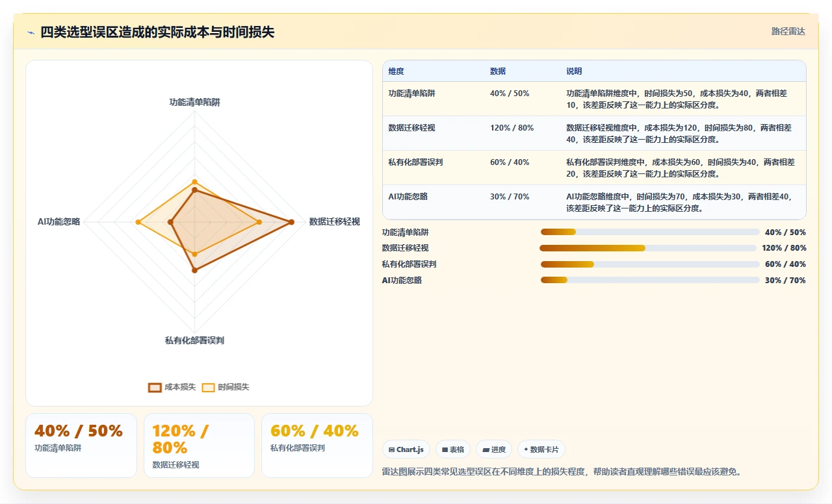Screen dimensions: 832x504
Task: Select the 功能清单陷阱 table row cell
Action: [433, 99]
